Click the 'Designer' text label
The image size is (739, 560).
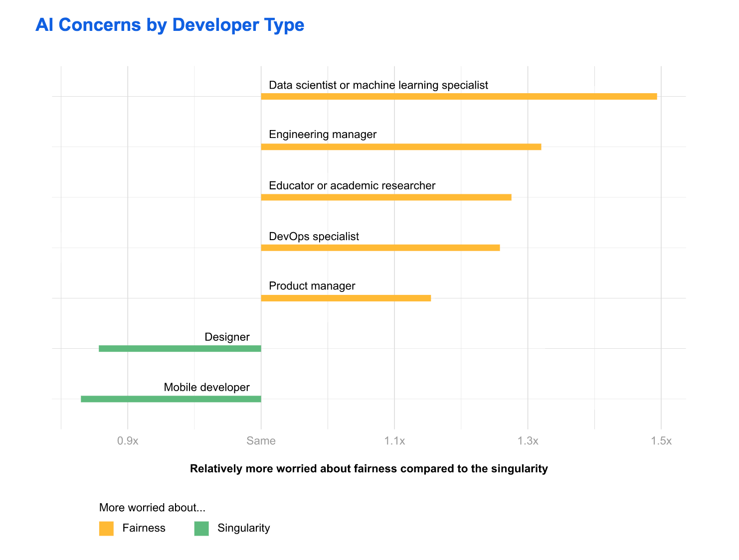(x=227, y=337)
